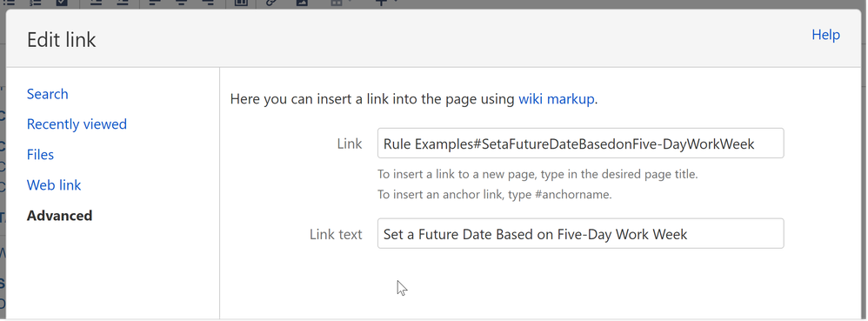
Task: Click the insert link chain icon
Action: coord(270,3)
